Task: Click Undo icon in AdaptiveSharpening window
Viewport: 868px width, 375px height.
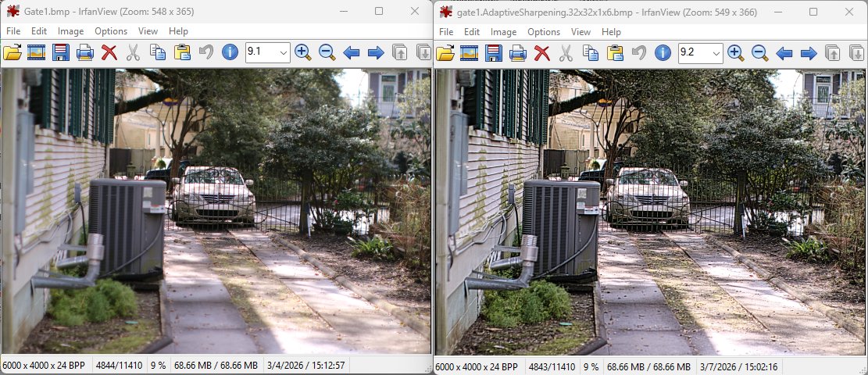Action: click(639, 52)
